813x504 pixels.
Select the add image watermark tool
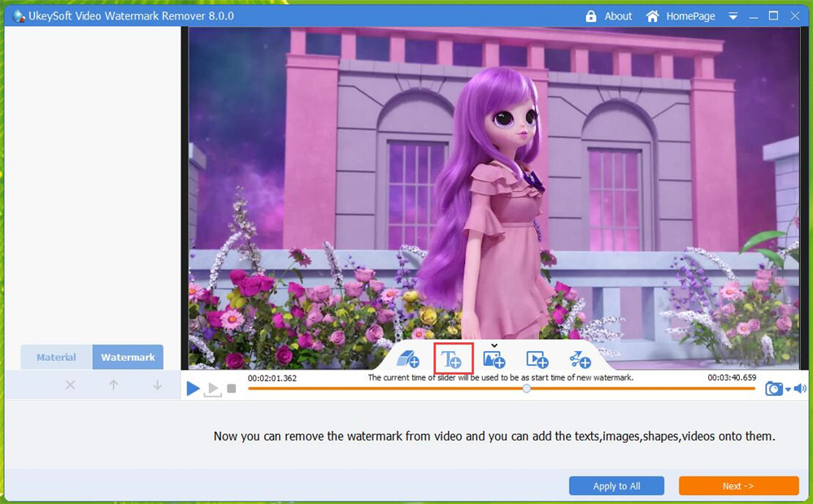[495, 358]
